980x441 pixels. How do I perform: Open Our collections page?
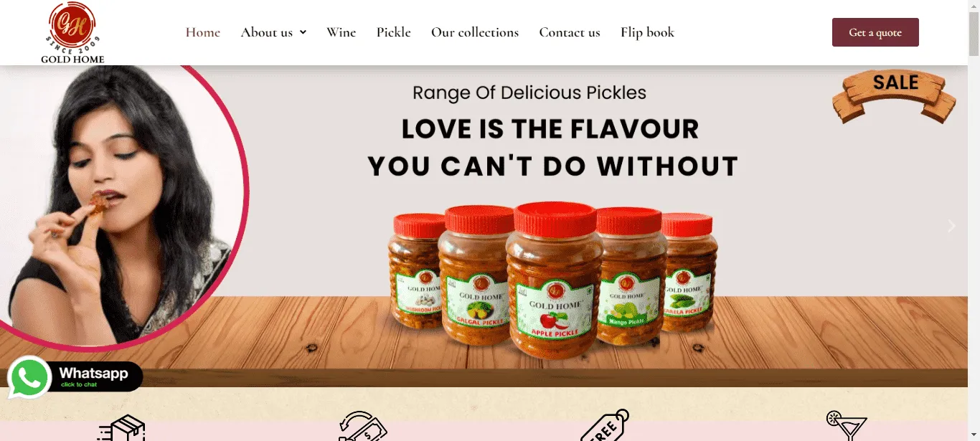475,32
